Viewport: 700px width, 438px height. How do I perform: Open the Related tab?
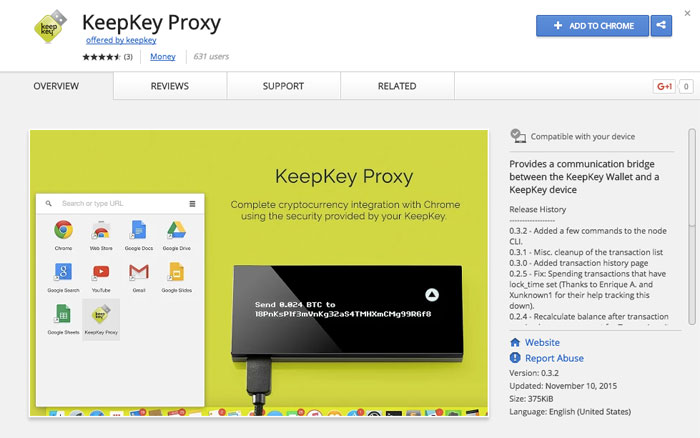pos(397,86)
